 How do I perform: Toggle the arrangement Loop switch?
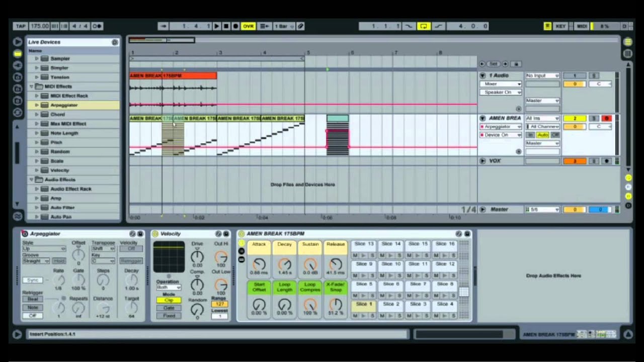pos(424,26)
